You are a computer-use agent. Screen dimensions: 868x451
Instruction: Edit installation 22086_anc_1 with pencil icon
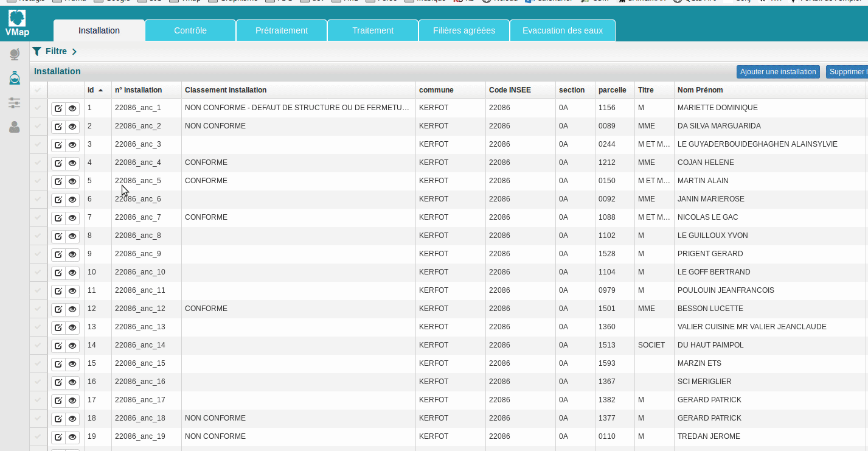58,109
